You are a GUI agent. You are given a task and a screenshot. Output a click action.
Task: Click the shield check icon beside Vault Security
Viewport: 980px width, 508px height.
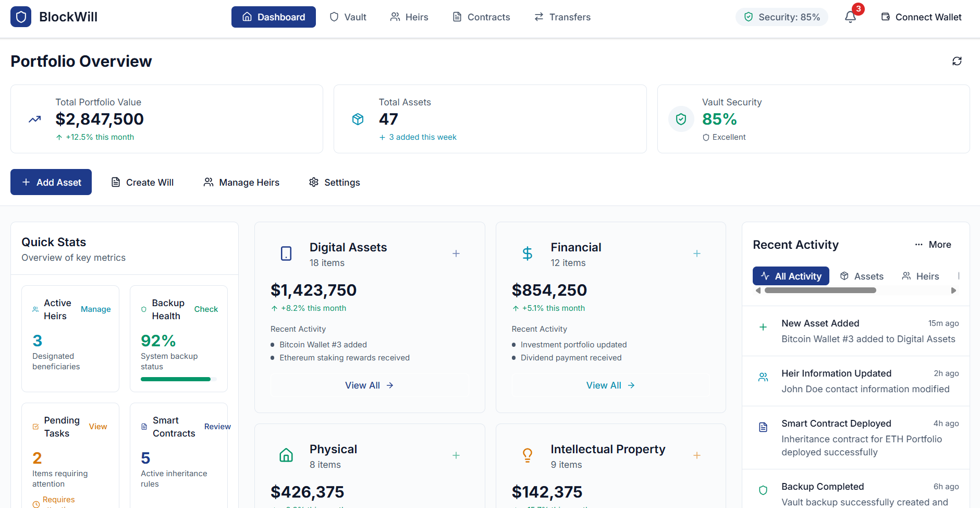coord(681,119)
